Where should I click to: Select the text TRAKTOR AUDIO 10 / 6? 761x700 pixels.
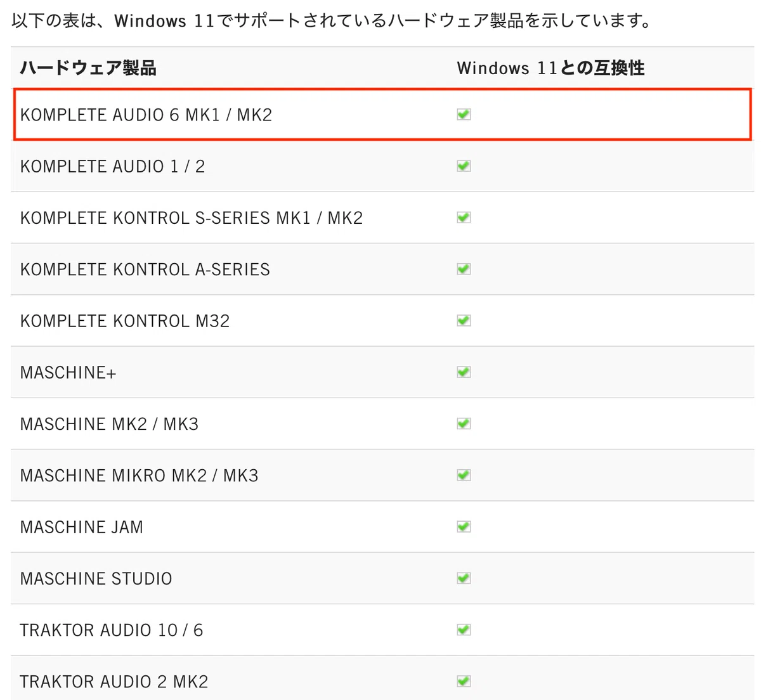pyautogui.click(x=112, y=630)
